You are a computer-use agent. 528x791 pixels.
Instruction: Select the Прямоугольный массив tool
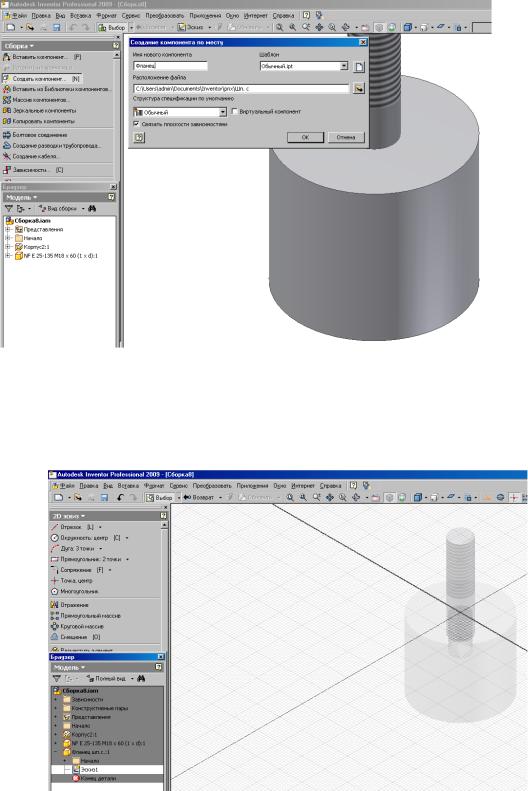(x=85, y=615)
